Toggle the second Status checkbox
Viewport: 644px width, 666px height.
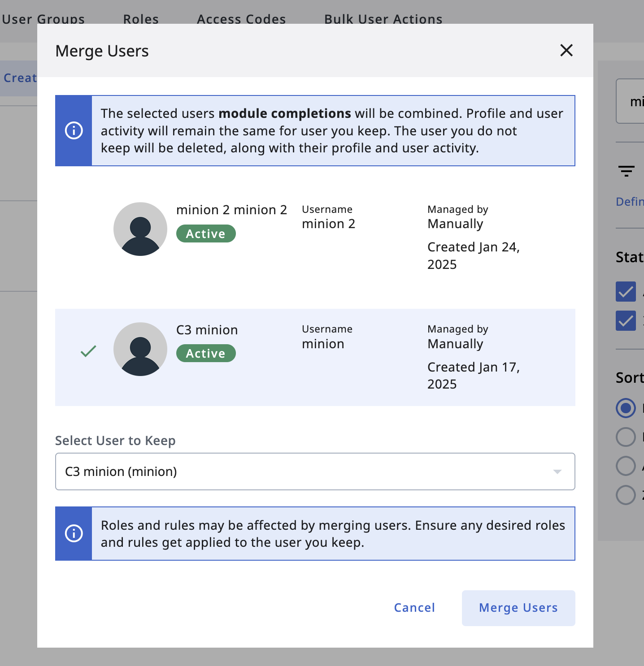626,320
